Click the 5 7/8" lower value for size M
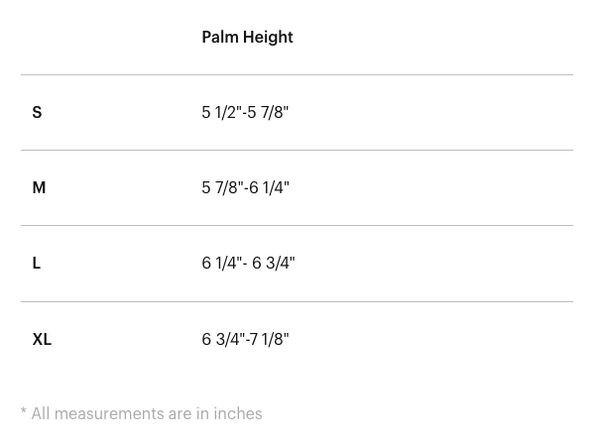Screen dimensions: 600x441 222,188
